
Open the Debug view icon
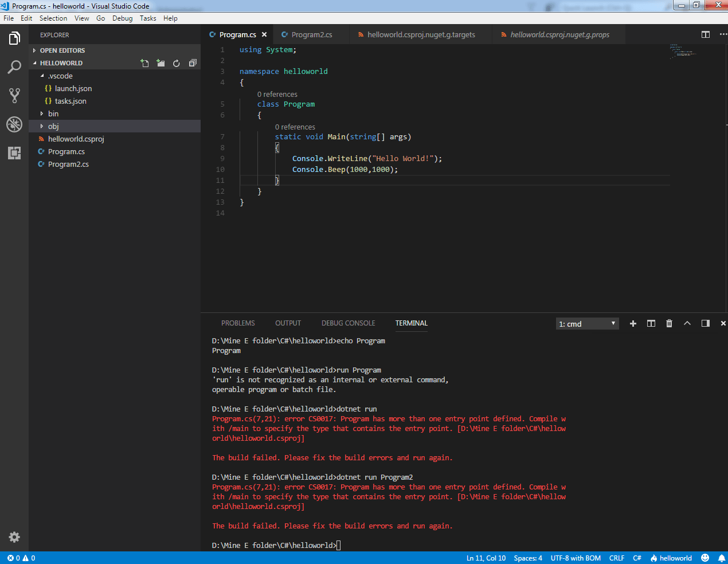[14, 124]
